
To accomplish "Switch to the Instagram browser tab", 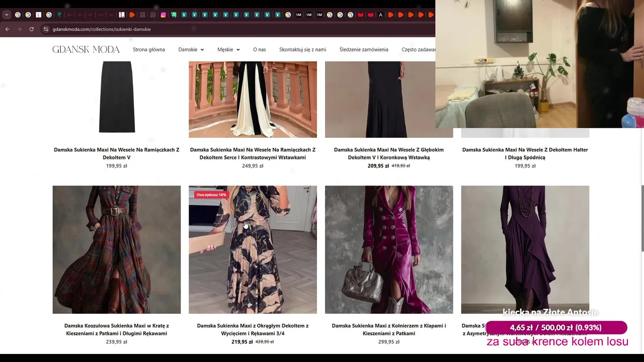I will click(163, 15).
